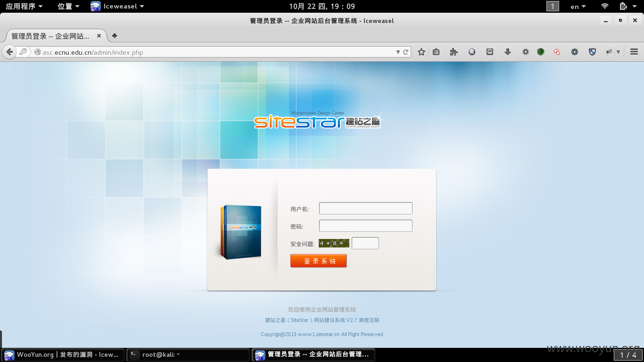Click the 欢迎使用企业网站管理系统 text
The width and height of the screenshot is (644, 362).
pos(322,310)
